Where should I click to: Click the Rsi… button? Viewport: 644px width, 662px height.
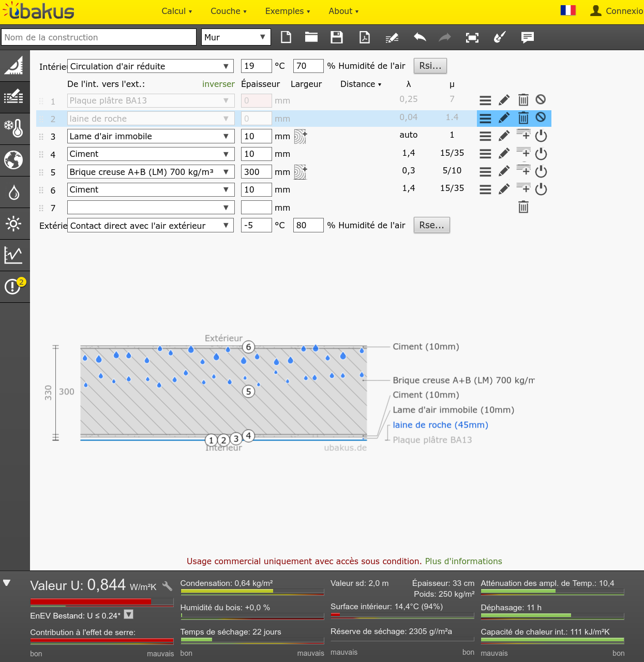(430, 66)
